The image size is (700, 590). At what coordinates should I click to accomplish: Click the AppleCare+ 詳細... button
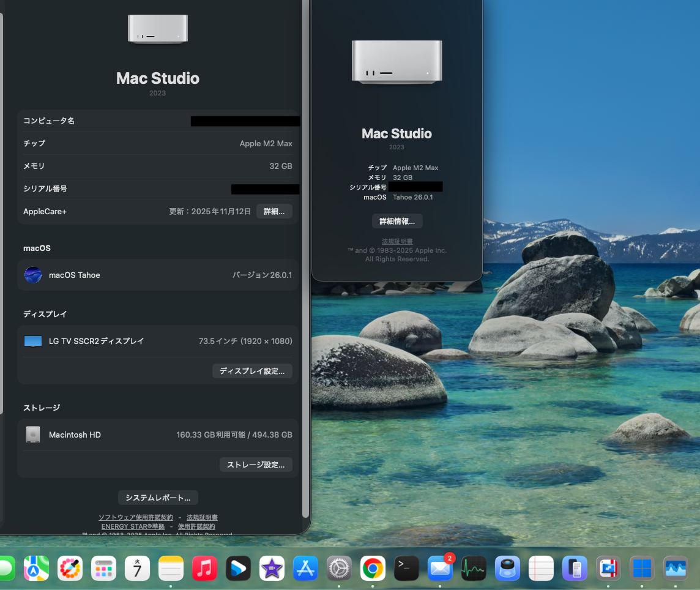274,211
